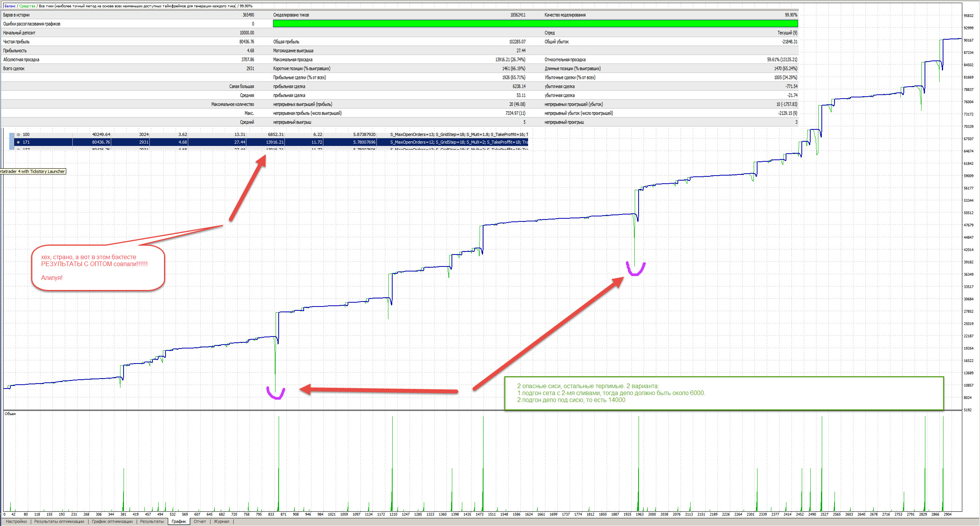
Task: Click parameters starting S_MaxOpenOrders=12
Action: 459,142
